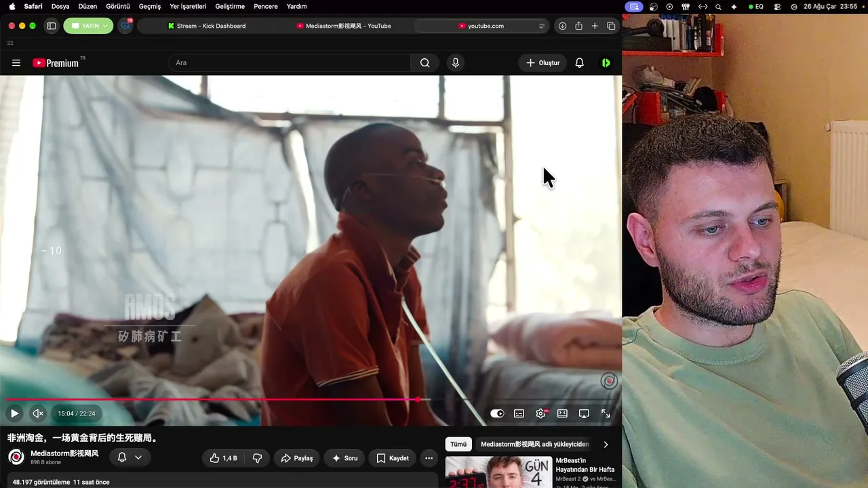
Task: Open the Görüntü menu
Action: 118,6
